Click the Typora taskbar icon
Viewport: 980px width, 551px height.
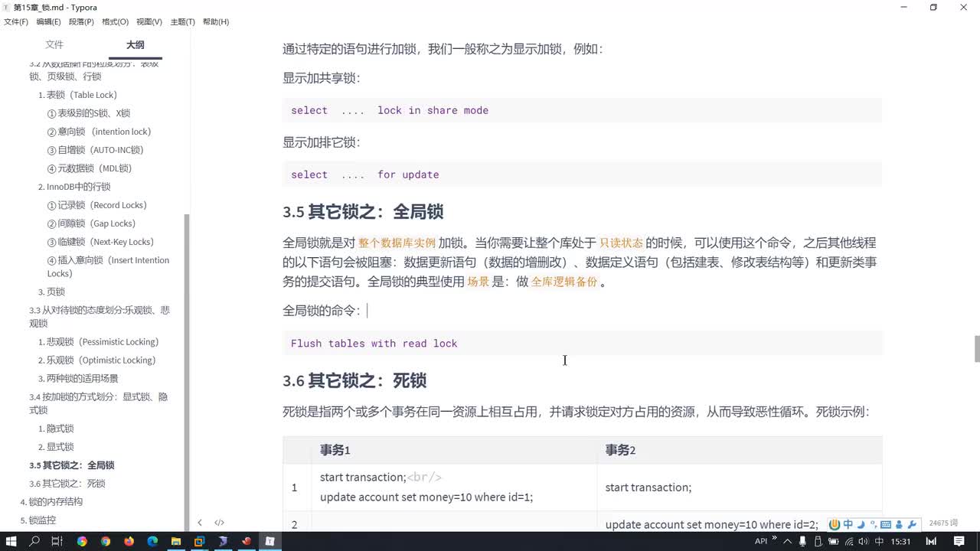tap(269, 541)
